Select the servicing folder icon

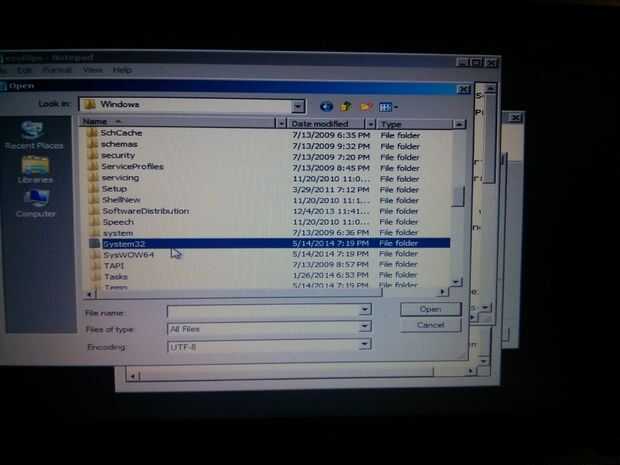(x=93, y=177)
